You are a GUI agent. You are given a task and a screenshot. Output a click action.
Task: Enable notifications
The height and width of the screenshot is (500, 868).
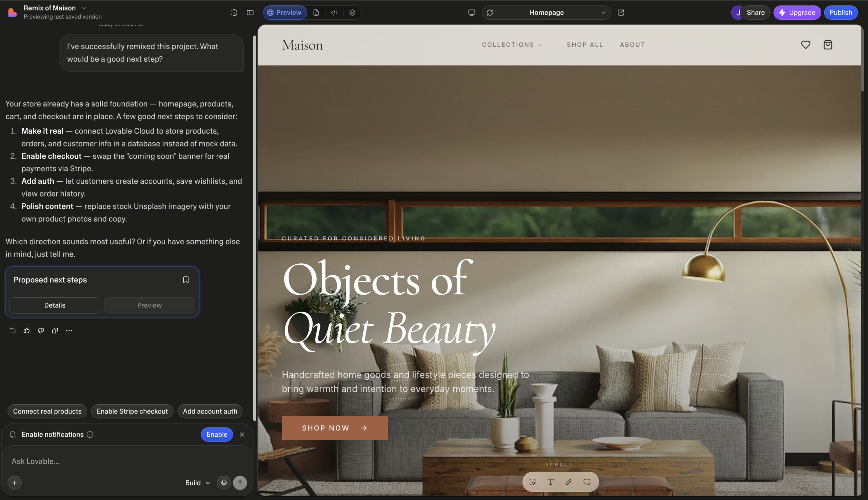pos(217,435)
